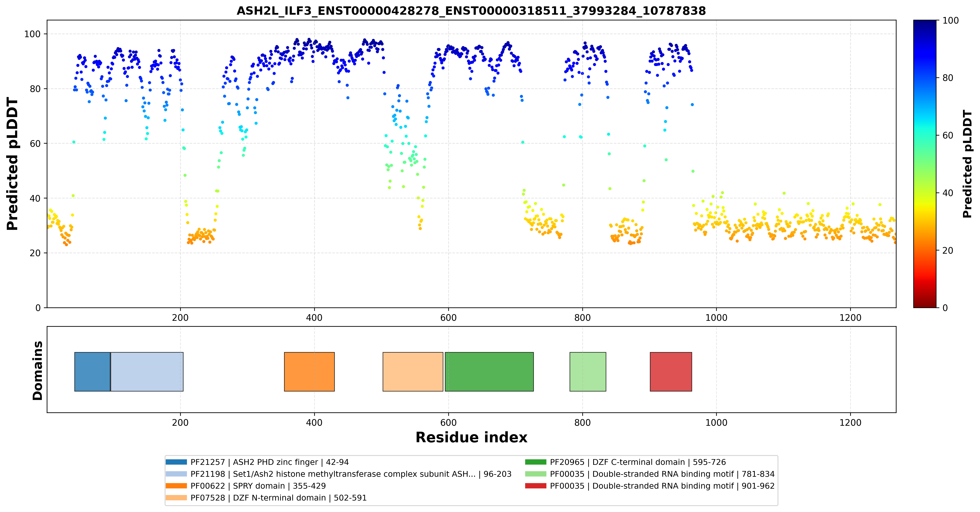Click the PF20965 green legend swatch
The image size is (980, 512).
pyautogui.click(x=536, y=462)
